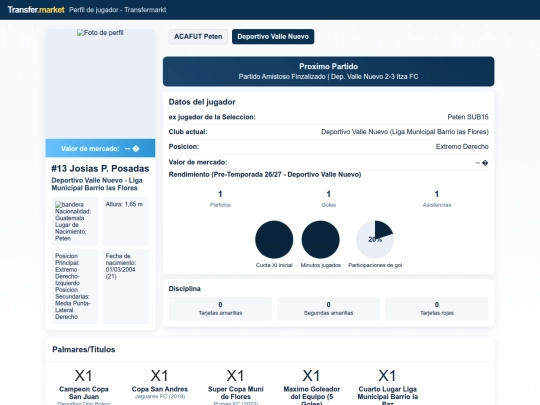Click the Segundas amarillas card
The image size is (540, 405).
point(329,309)
